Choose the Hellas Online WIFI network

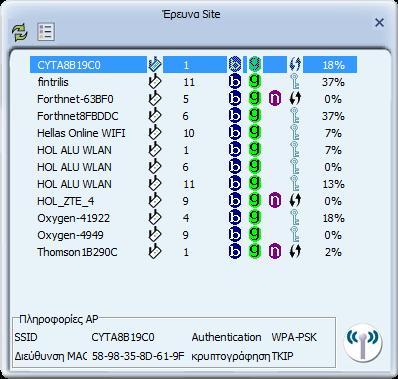193,133
